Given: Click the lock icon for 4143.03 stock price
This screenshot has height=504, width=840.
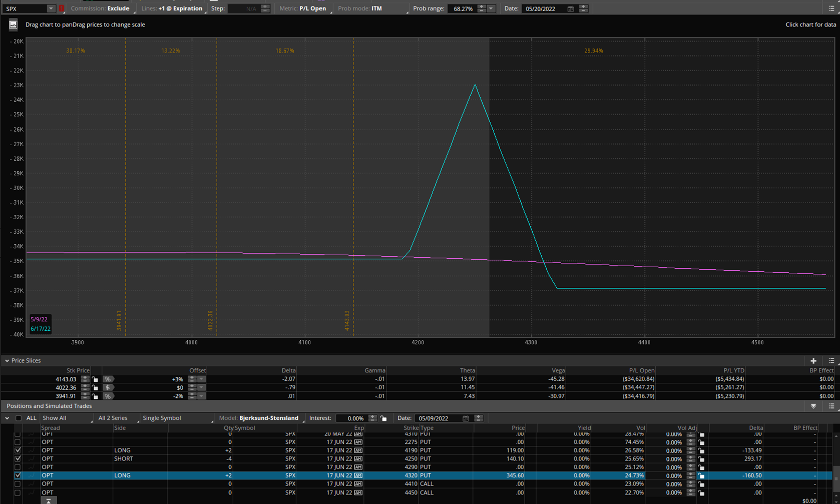Looking at the screenshot, I should [x=95, y=379].
